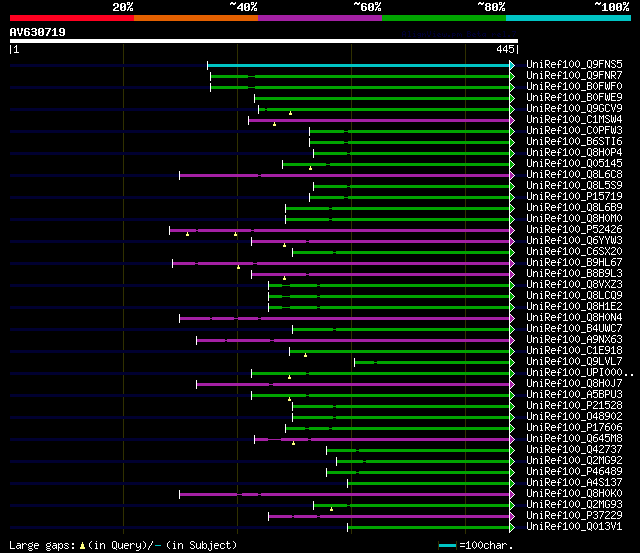Click the cyan 100char scale bar in the legend
Image resolution: width=640 pixels, height=553 pixels.
[447, 545]
